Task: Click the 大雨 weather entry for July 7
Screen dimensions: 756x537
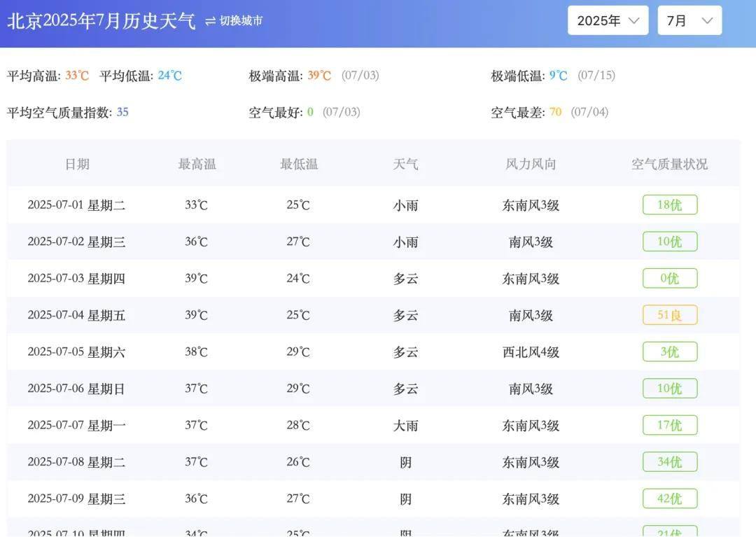Action: 405,425
